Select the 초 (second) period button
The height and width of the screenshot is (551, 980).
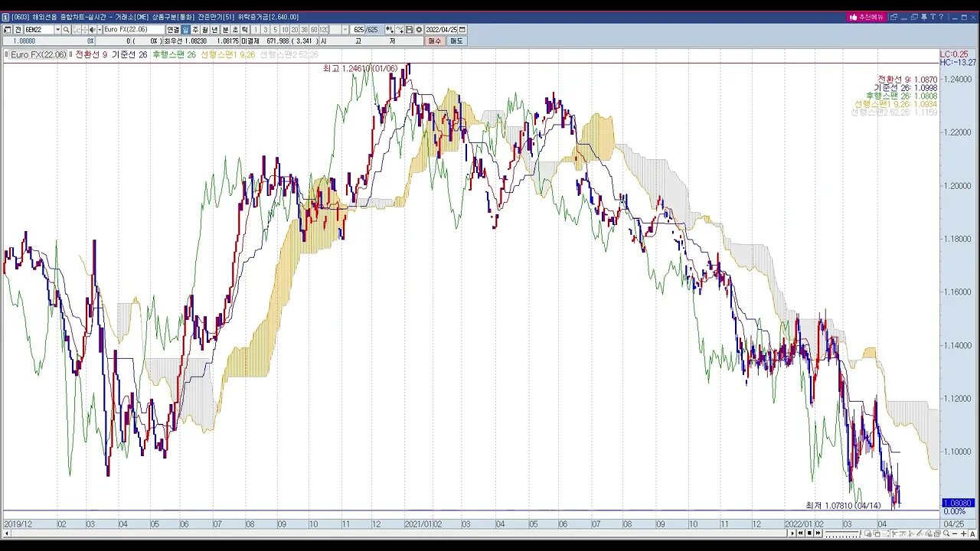click(x=235, y=30)
